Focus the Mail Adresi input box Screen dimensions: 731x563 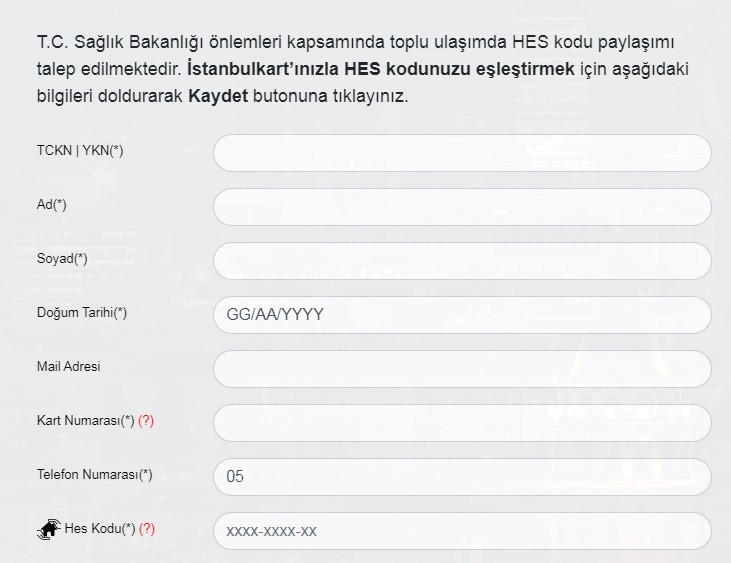tap(461, 369)
